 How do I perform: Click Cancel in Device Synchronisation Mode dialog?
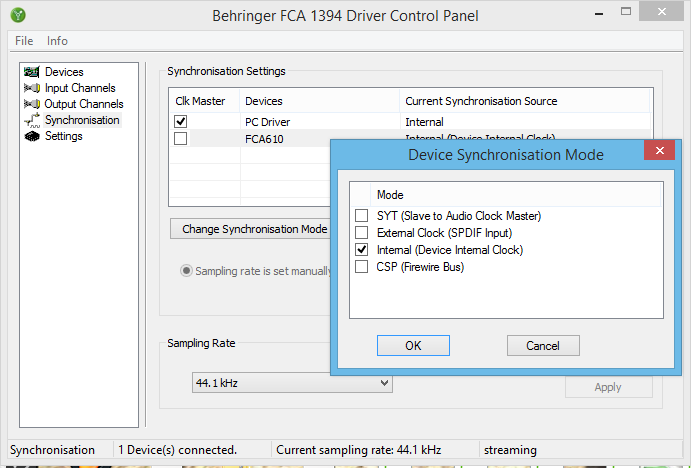pyautogui.click(x=543, y=345)
